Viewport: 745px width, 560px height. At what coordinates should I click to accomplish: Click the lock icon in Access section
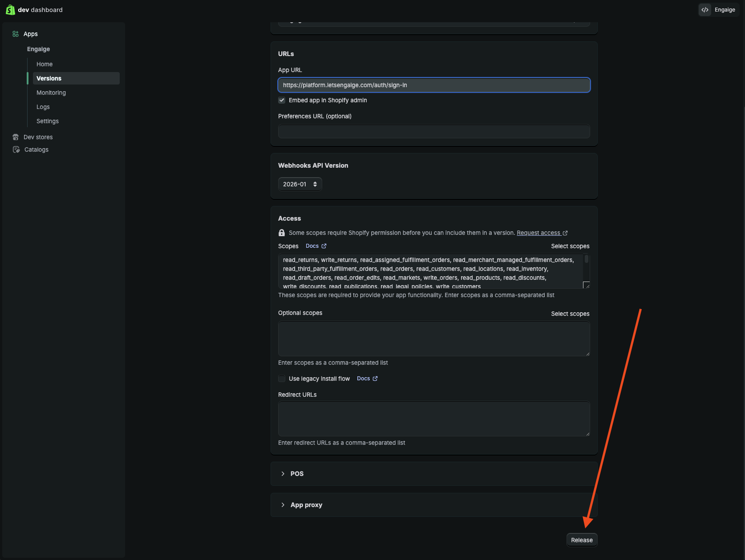pos(282,233)
